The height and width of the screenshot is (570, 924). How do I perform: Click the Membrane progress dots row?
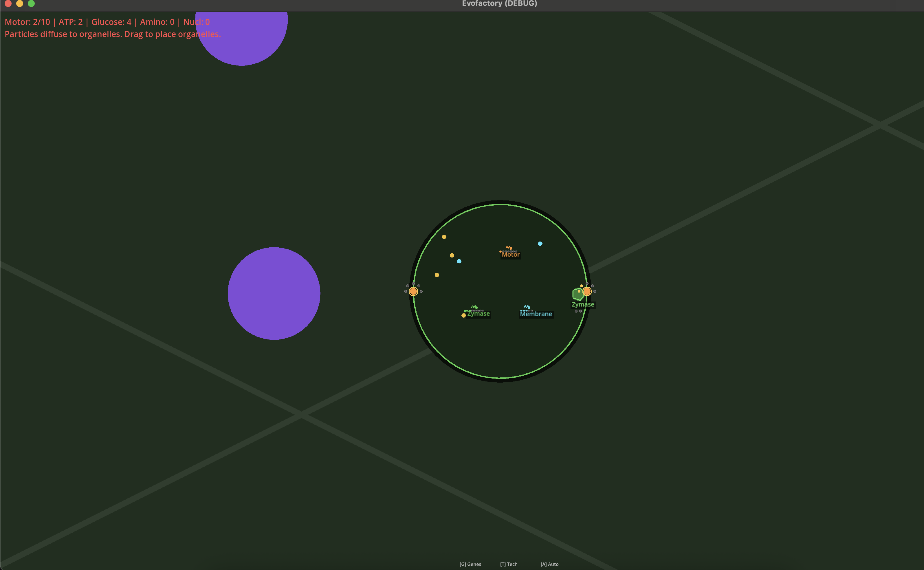pos(526,311)
